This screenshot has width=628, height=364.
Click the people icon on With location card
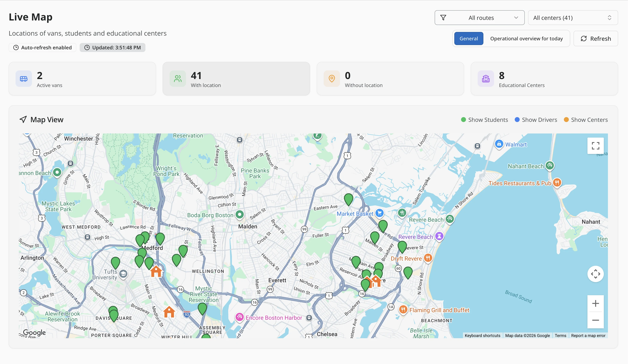pos(178,79)
